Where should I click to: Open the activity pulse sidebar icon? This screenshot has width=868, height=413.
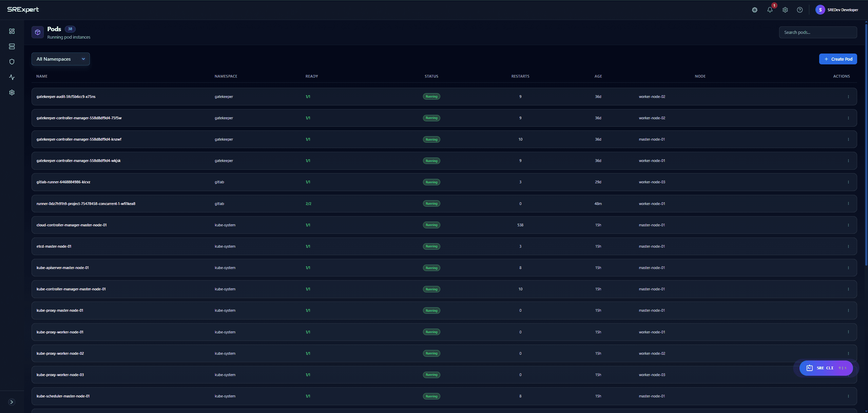[x=12, y=77]
